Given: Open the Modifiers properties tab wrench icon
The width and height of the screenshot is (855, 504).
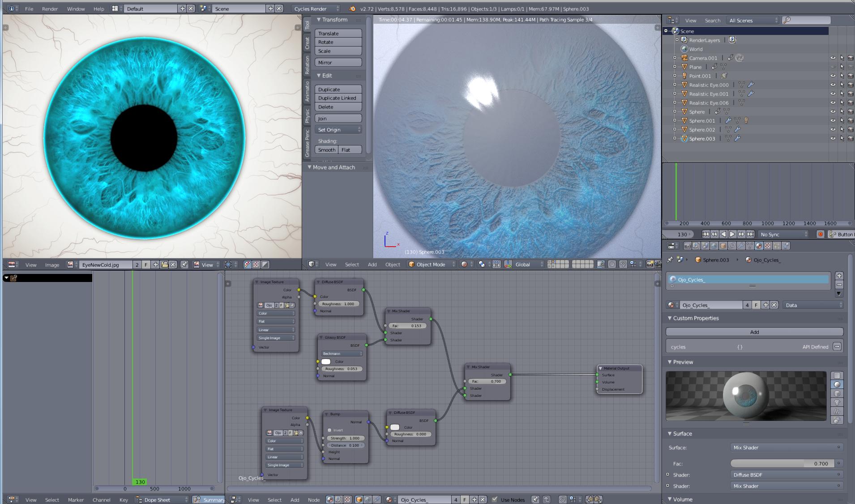Looking at the screenshot, I should coord(741,246).
